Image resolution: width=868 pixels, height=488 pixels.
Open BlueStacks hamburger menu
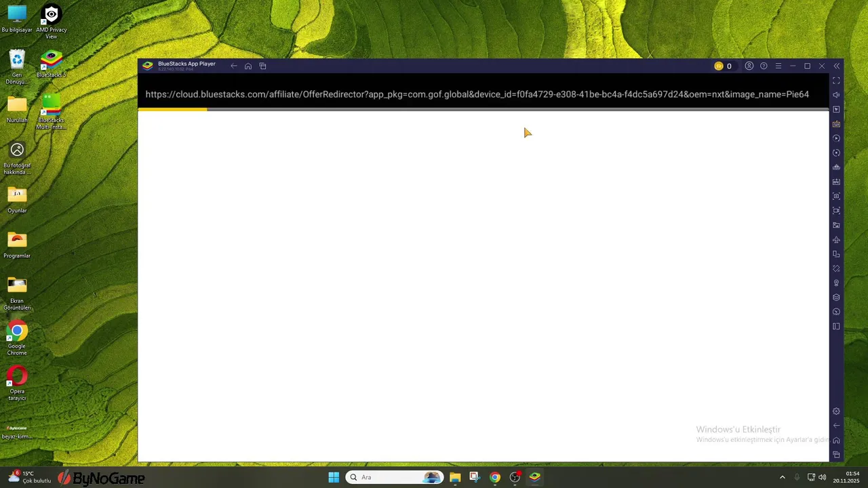tap(778, 66)
